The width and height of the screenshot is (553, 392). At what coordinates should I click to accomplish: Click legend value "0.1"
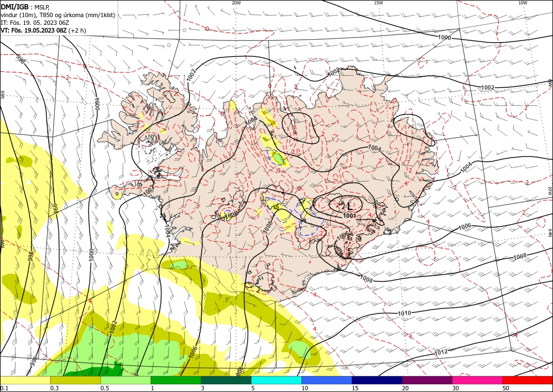pos(4,388)
